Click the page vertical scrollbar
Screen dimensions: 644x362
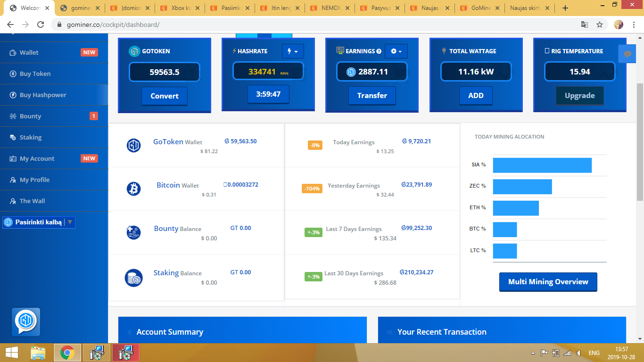coord(640,141)
